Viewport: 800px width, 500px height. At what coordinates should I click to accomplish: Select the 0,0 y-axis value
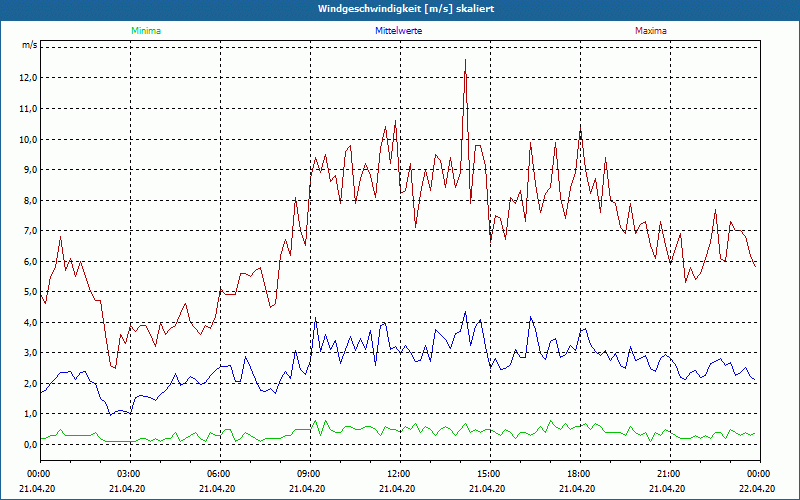click(31, 444)
